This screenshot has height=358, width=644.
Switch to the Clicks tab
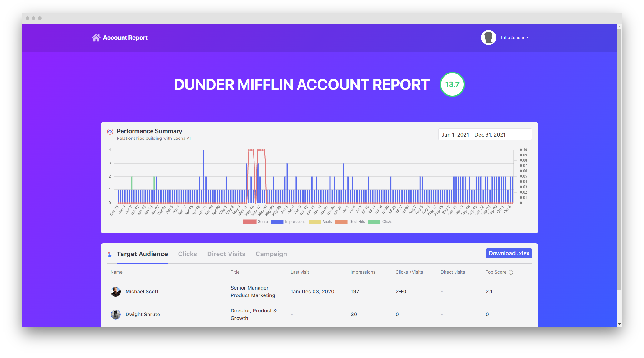[x=187, y=254]
